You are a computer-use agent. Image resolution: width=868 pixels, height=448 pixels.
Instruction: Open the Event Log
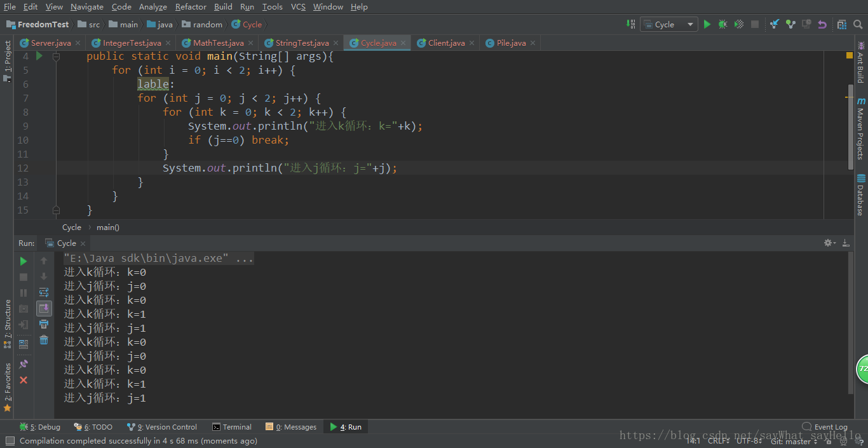[825, 427]
